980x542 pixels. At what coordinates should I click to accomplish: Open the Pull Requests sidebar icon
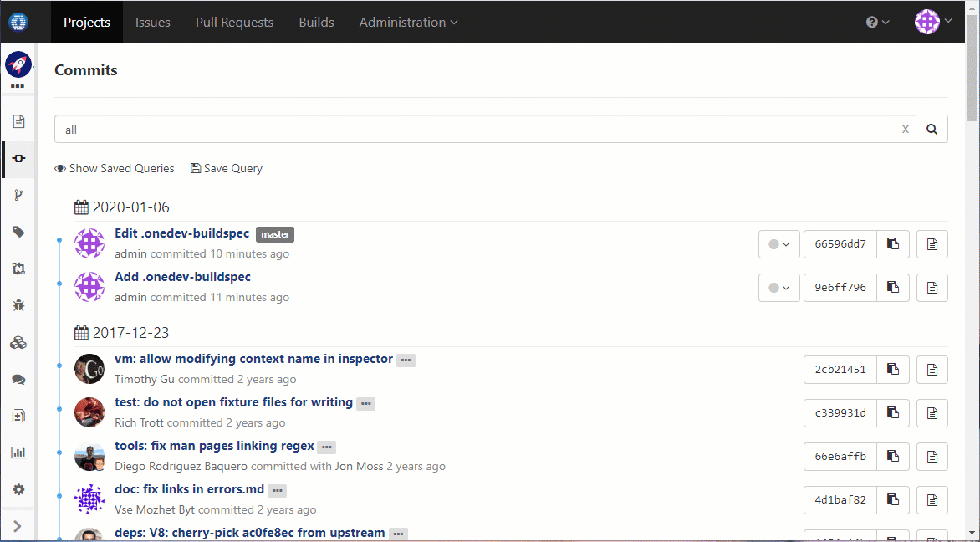point(18,268)
